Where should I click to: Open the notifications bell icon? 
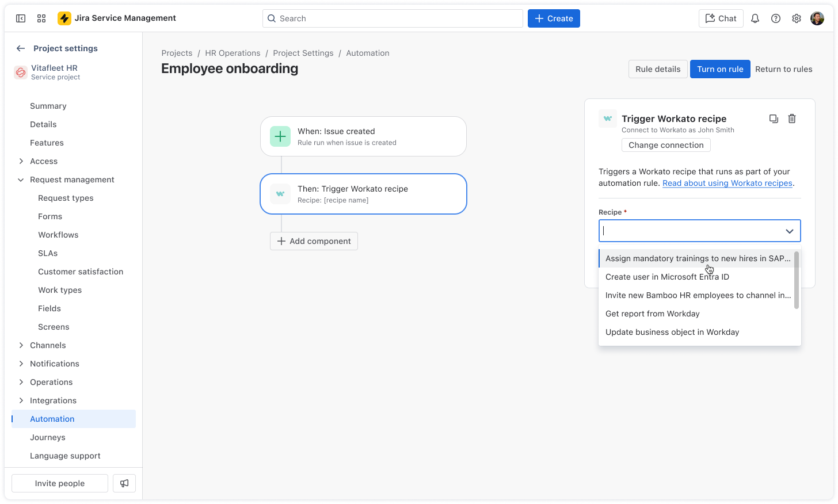pyautogui.click(x=755, y=18)
